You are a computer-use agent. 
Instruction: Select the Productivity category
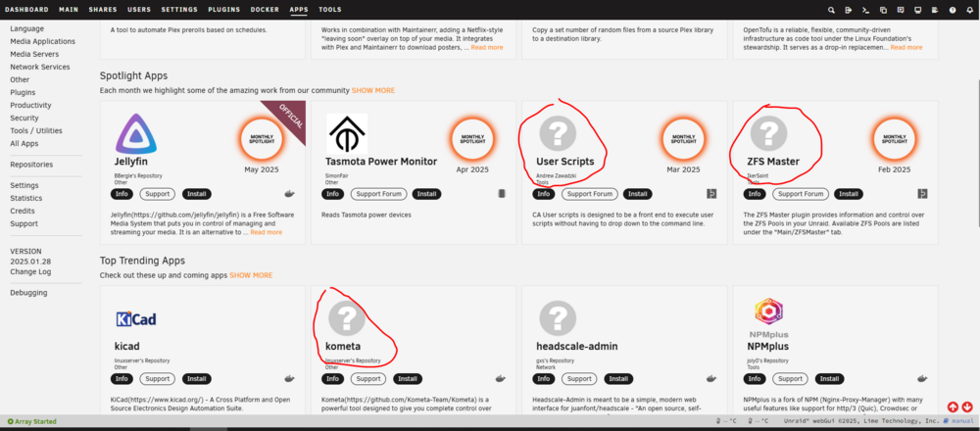click(30, 106)
